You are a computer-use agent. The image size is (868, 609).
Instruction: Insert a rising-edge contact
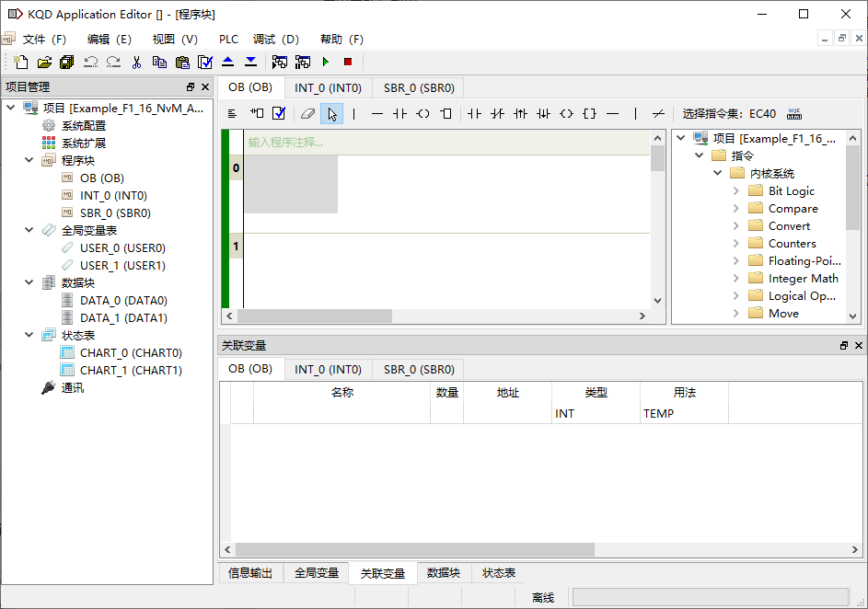[520, 113]
